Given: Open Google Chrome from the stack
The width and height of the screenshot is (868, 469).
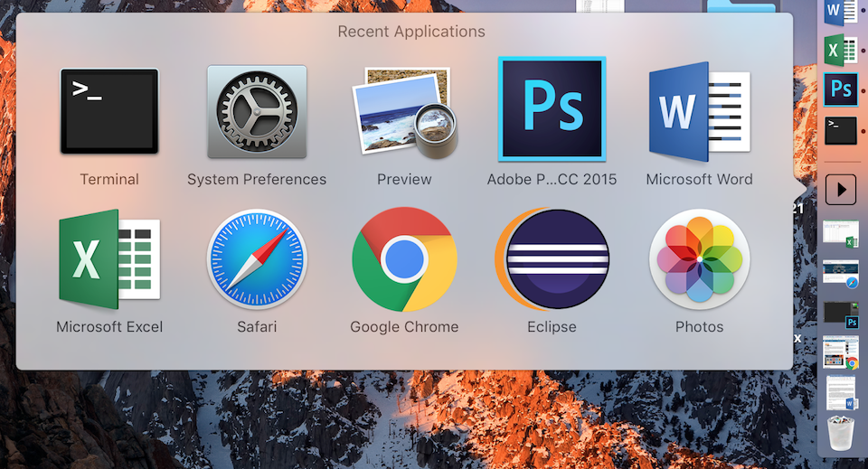Looking at the screenshot, I should (405, 258).
